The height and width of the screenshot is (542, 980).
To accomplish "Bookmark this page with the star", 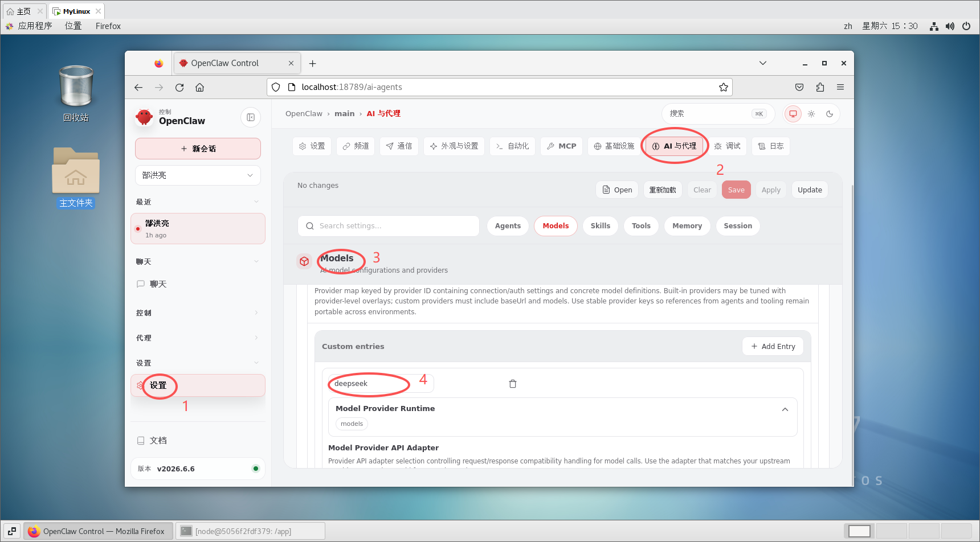I will [724, 87].
